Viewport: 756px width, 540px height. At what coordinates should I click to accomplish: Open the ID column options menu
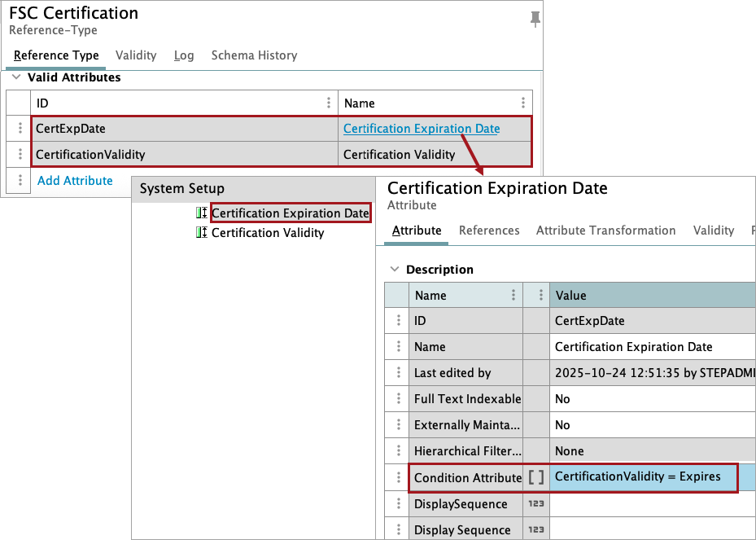click(329, 103)
